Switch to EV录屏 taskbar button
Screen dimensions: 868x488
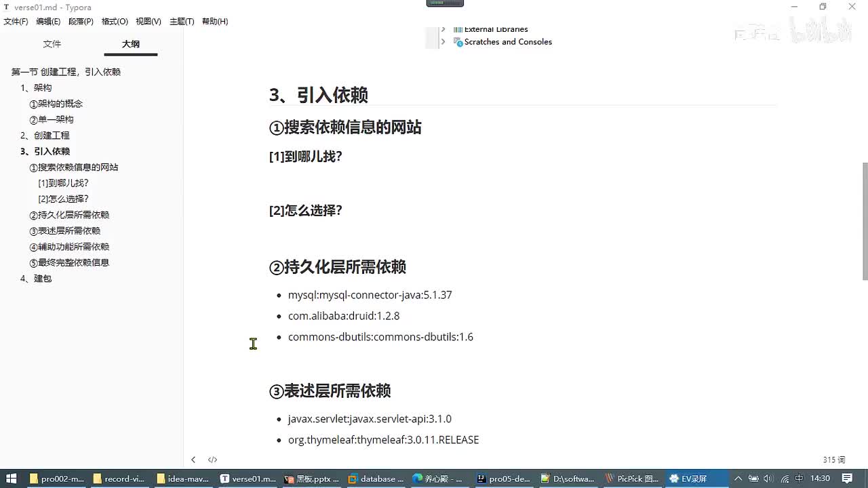point(695,479)
